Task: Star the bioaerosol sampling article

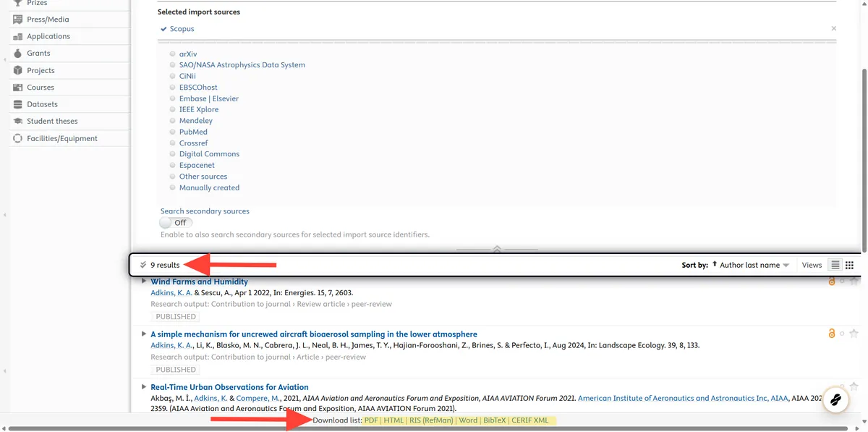Action: coord(854,334)
